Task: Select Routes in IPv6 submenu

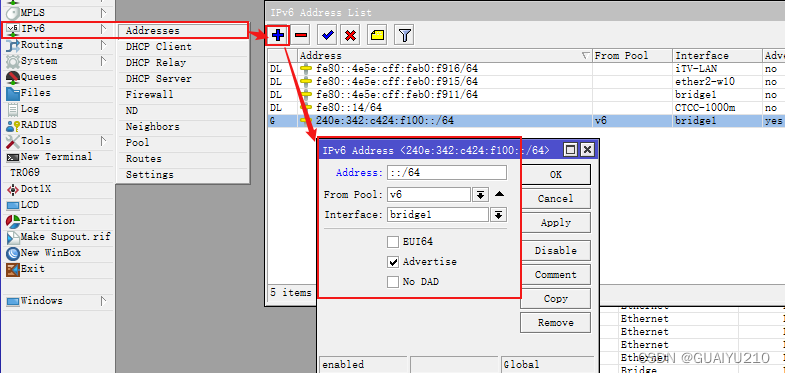Action: (183, 159)
